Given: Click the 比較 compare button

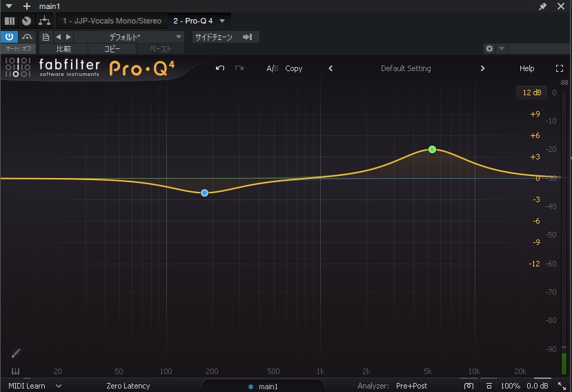Looking at the screenshot, I should (63, 49).
